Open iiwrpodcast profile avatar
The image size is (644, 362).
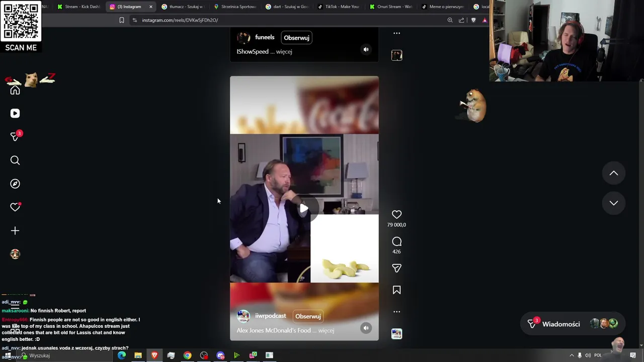[244, 316]
